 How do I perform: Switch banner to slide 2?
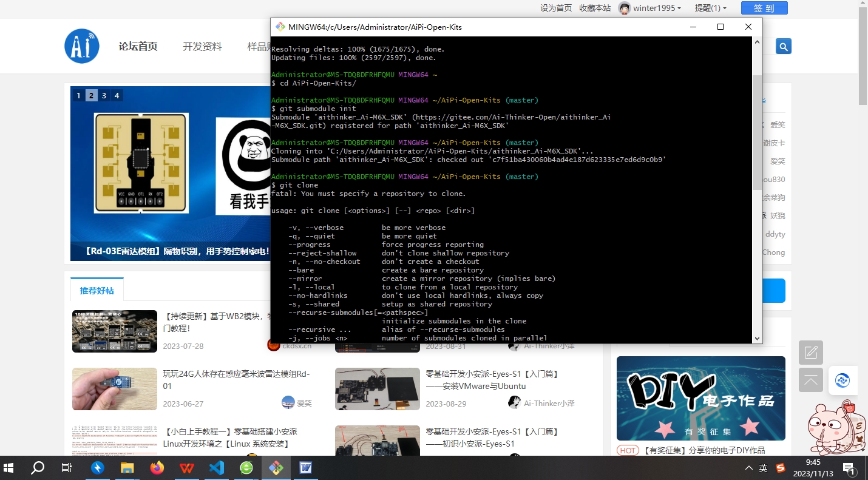[x=91, y=95]
